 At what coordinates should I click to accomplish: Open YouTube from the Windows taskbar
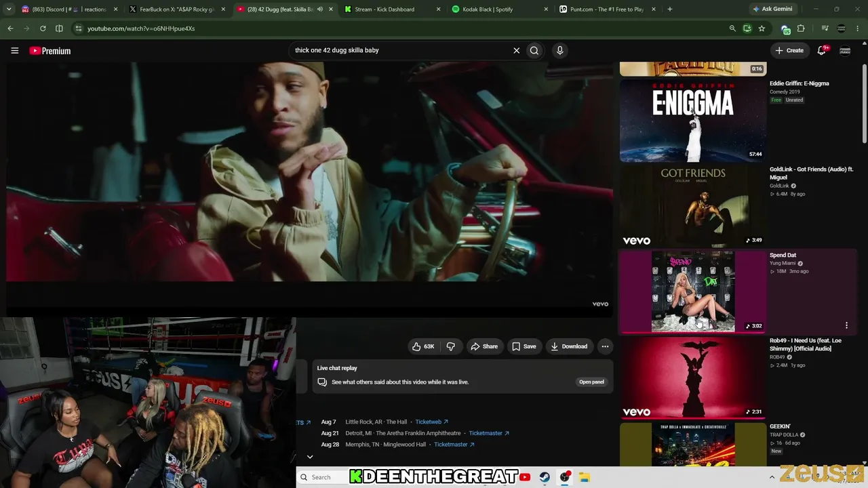(x=525, y=477)
